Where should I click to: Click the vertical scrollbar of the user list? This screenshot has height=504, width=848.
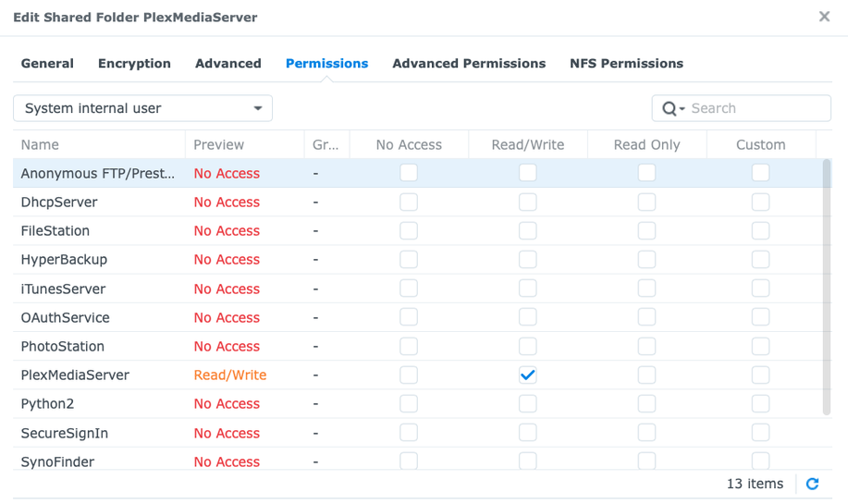[x=827, y=287]
